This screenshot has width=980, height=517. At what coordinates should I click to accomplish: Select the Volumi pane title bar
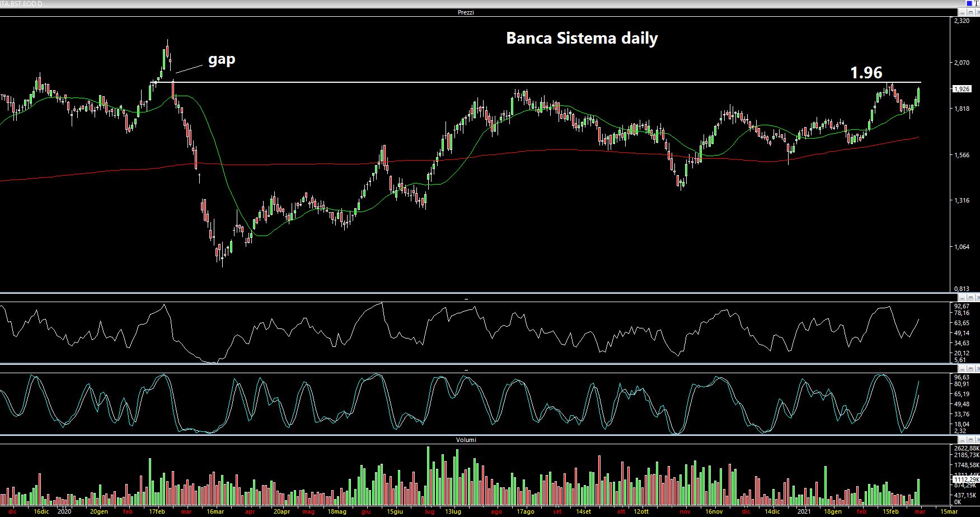tap(479, 440)
